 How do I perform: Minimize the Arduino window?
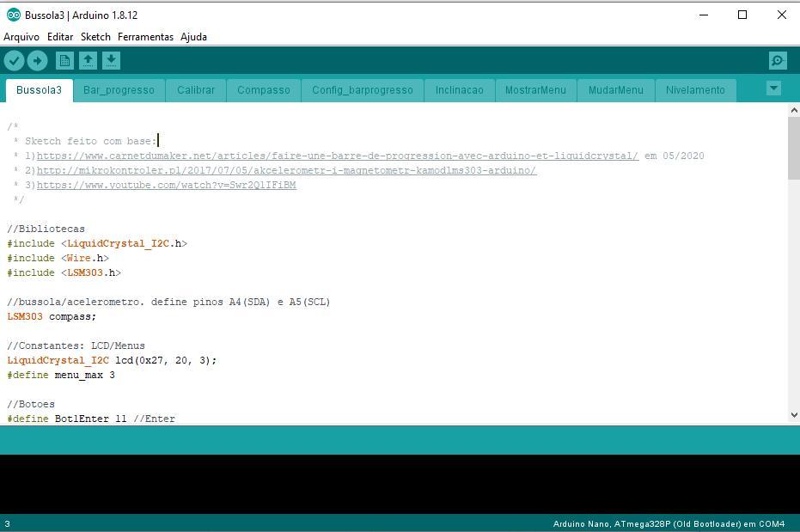pos(704,15)
